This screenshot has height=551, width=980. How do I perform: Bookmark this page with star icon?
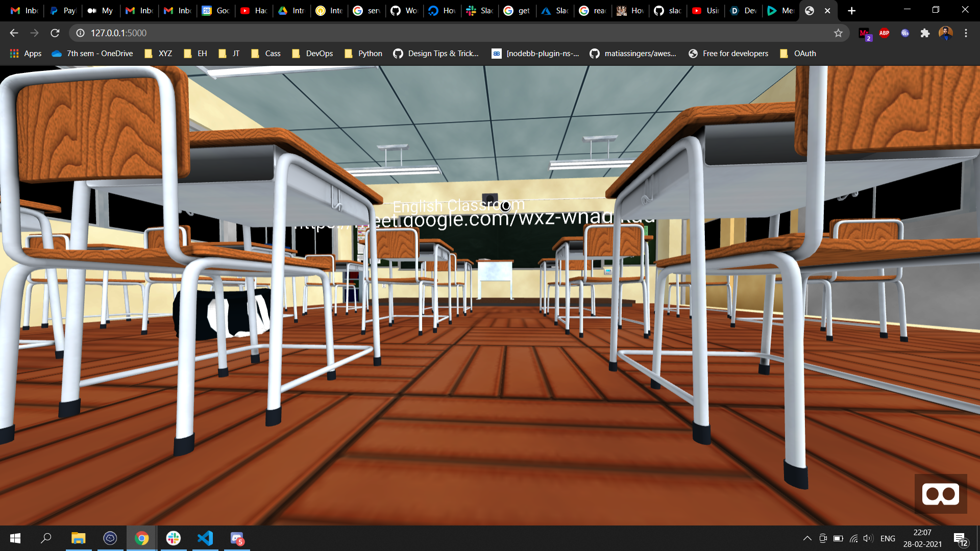click(838, 33)
